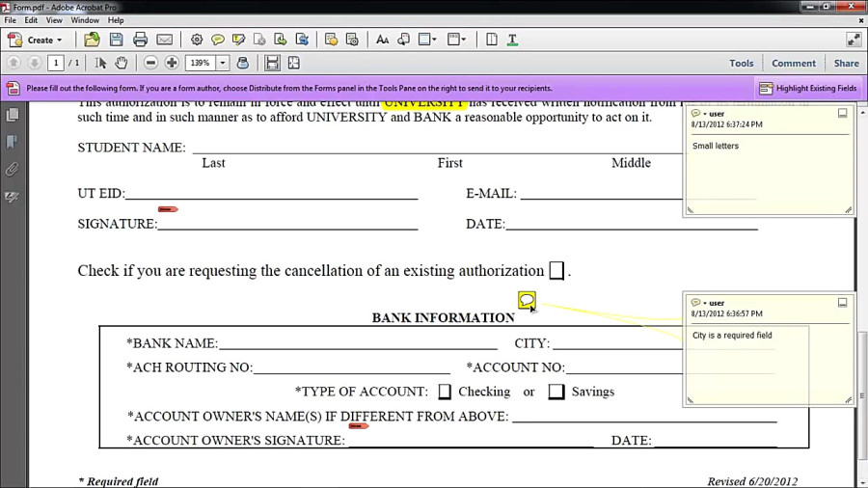Open the Create PDF dropdown button
Viewport: 868px width, 488px height.
click(x=36, y=40)
